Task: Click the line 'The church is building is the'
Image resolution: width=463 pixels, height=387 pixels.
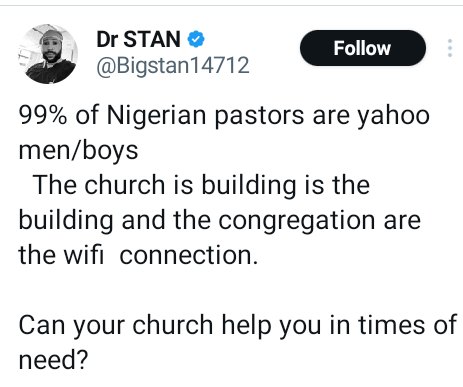Action: [x=201, y=185]
